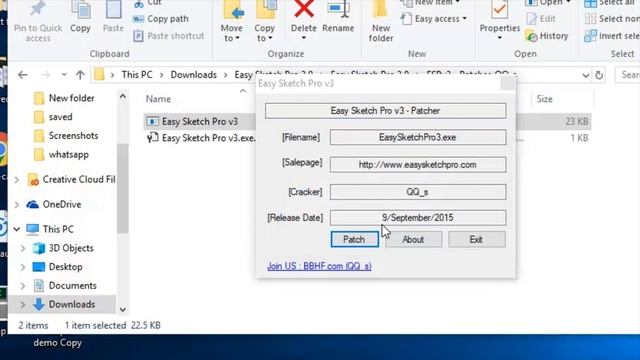Open the saved folder in sidebar
640x360 pixels.
[x=60, y=117]
